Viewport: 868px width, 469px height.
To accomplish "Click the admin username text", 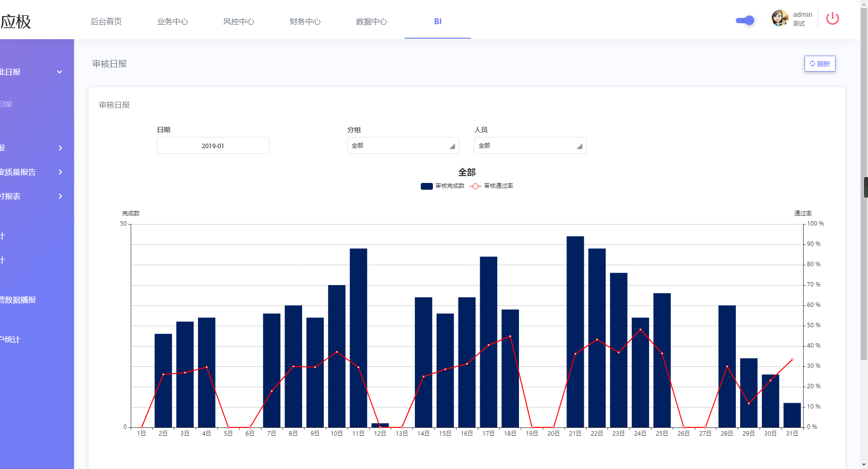I will point(803,15).
